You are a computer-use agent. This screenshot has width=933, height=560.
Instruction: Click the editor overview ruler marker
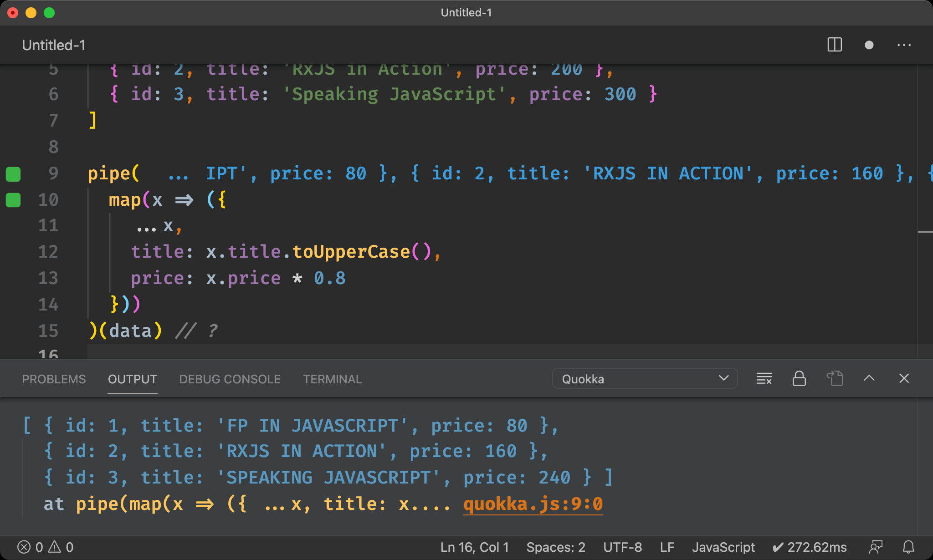pyautogui.click(x=925, y=232)
